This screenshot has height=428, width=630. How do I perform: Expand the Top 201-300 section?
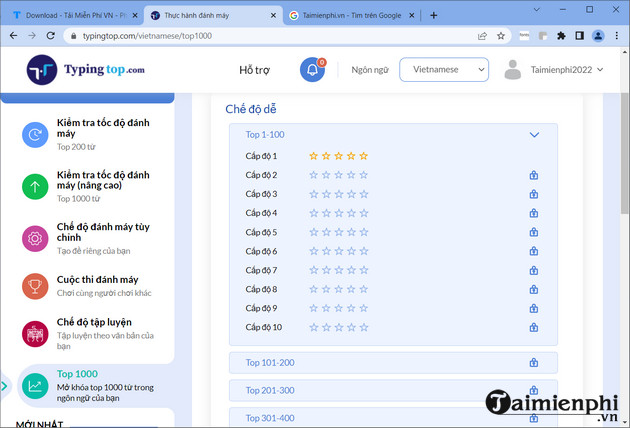pos(393,390)
